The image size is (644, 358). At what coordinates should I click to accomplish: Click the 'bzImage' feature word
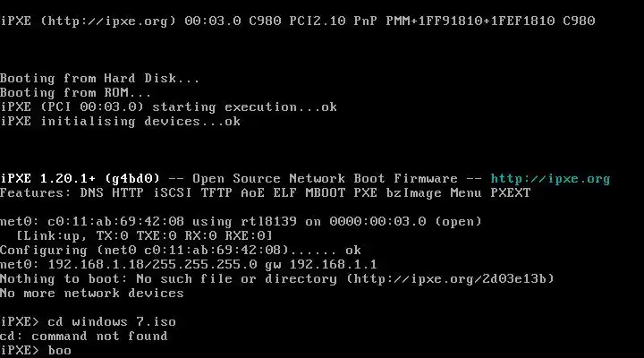(413, 193)
